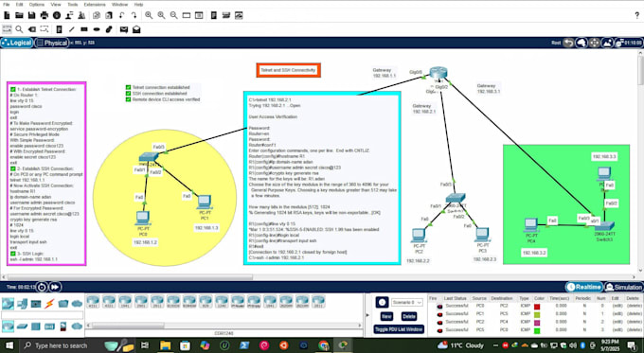Select the Security subcategory icon
This screenshot has height=353, width=644.
pos(63,327)
